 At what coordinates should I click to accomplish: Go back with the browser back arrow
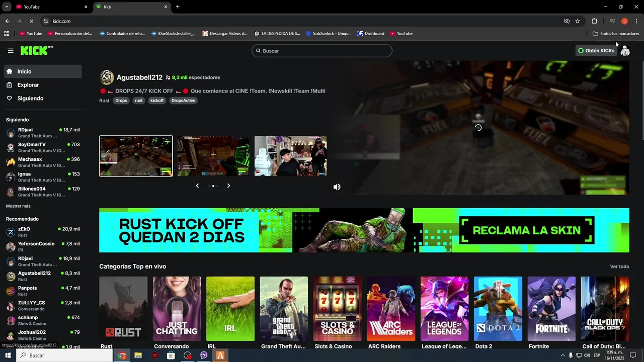[x=7, y=21]
